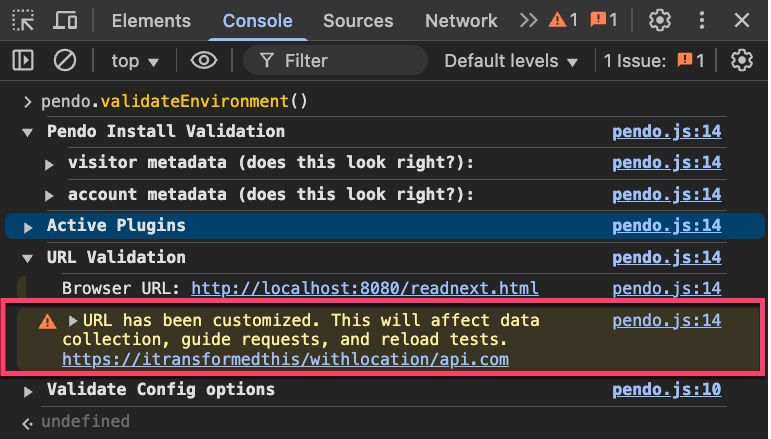Open the top context dropdown
Viewport: 771px width, 439px height.
(135, 61)
